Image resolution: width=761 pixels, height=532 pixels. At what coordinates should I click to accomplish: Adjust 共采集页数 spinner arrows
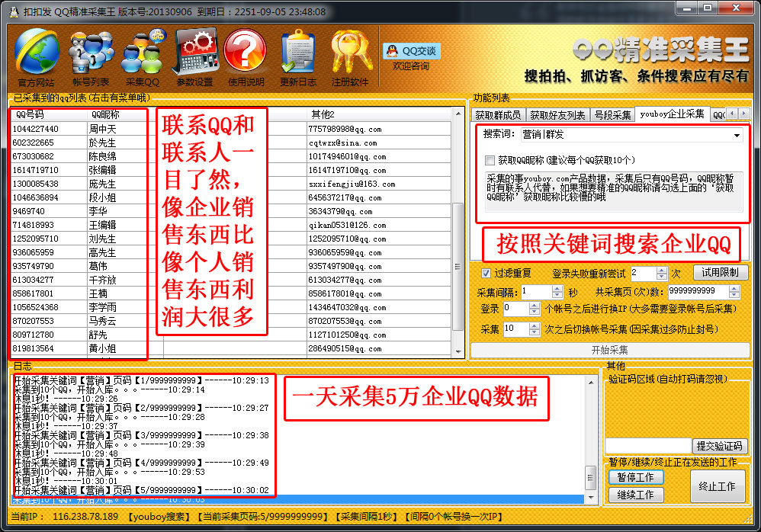(734, 291)
